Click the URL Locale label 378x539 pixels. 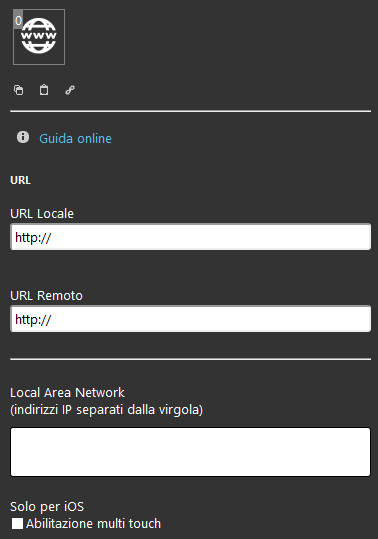pyautogui.click(x=42, y=213)
